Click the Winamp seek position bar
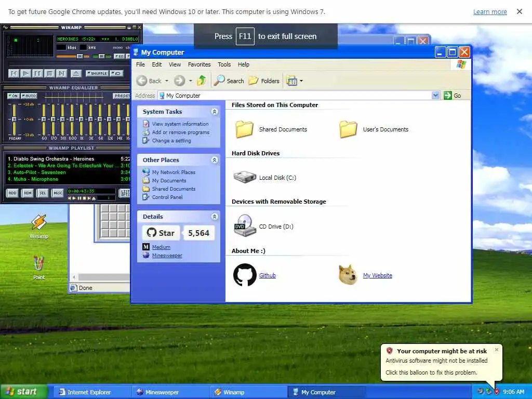Image resolution: width=532 pixels, height=399 pixels. point(69,64)
